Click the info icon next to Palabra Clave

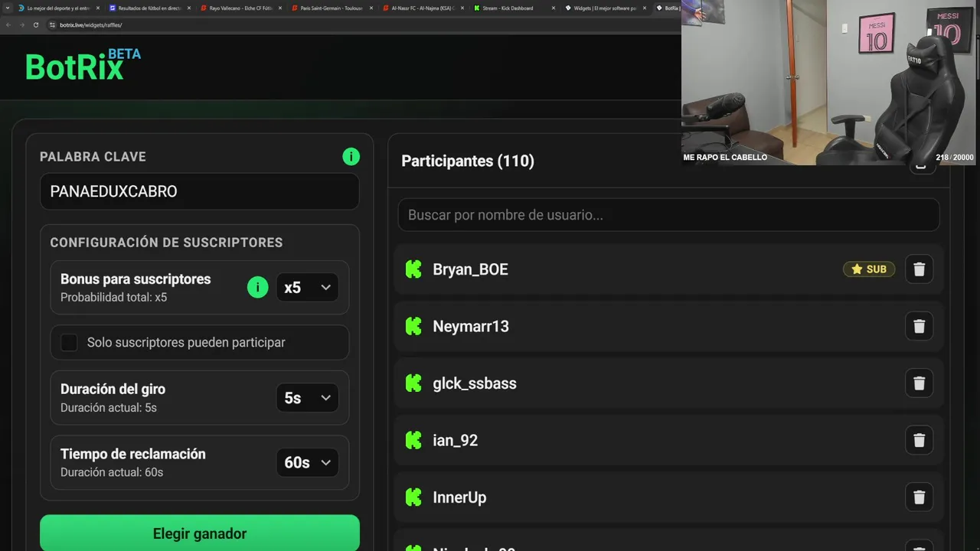(351, 157)
